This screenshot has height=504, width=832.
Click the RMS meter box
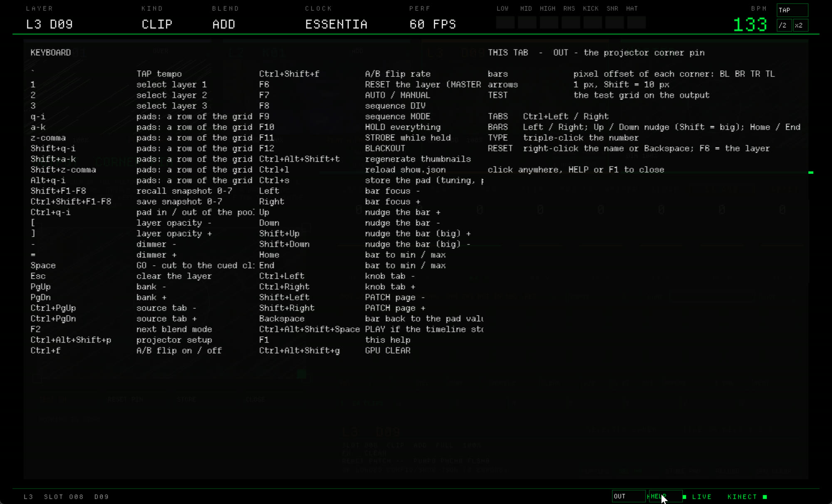[x=571, y=22]
